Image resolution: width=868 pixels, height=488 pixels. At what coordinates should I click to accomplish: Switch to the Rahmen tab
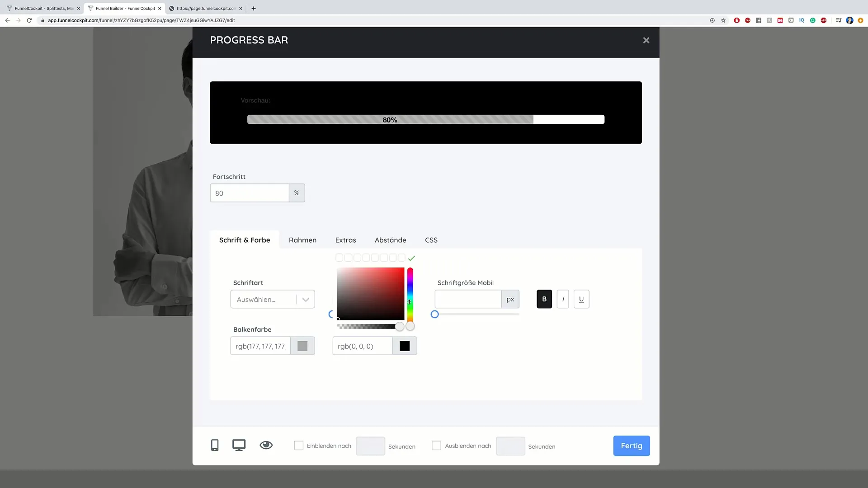303,239
